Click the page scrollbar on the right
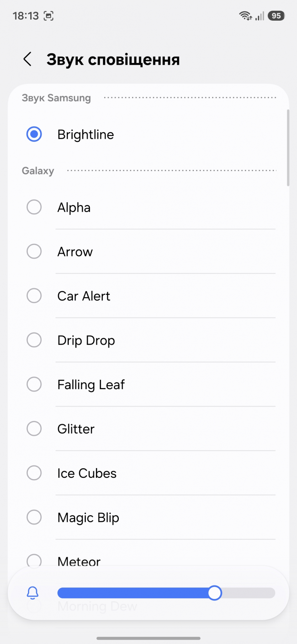 point(288,148)
